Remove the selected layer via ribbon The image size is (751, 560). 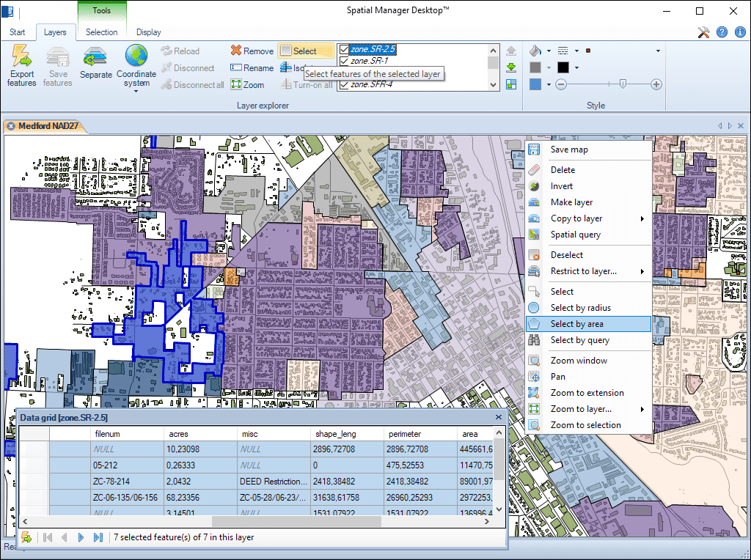pos(252,51)
